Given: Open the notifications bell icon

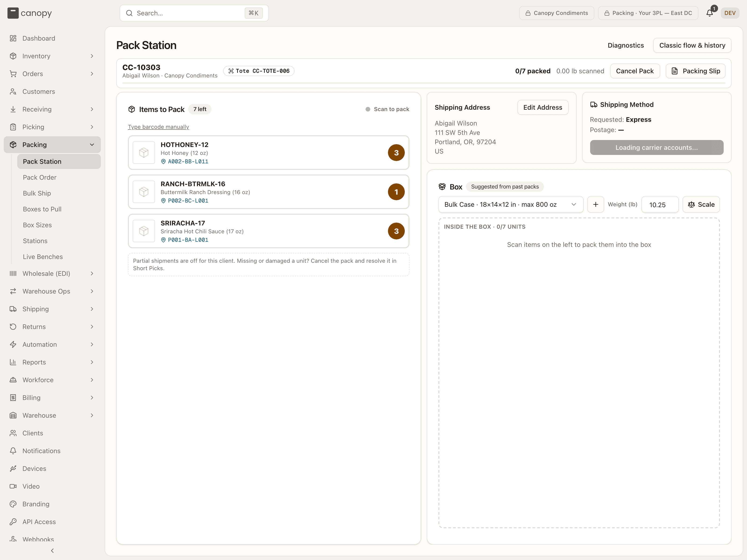Looking at the screenshot, I should 709,13.
